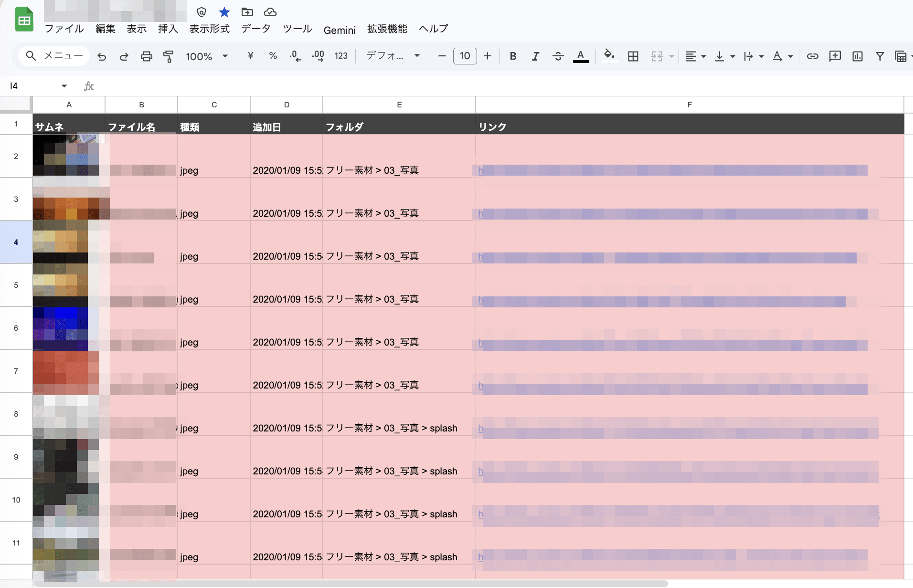Image resolution: width=913 pixels, height=588 pixels.
Task: Open the borders grid icon
Action: 633,56
